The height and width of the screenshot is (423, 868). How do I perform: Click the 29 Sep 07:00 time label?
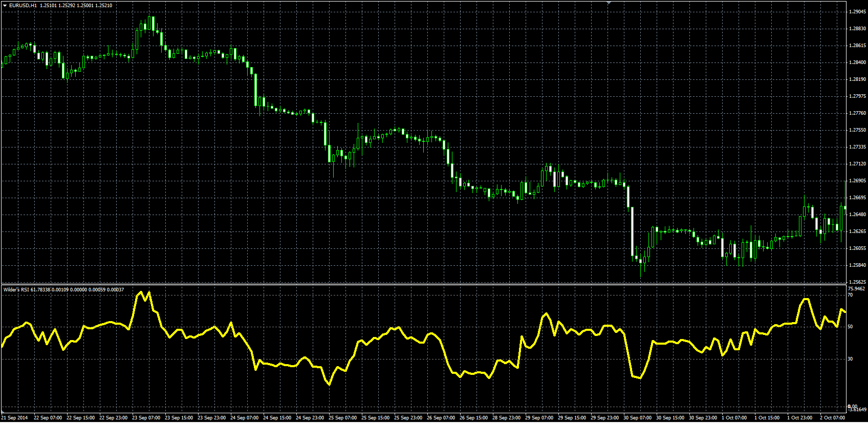point(539,418)
